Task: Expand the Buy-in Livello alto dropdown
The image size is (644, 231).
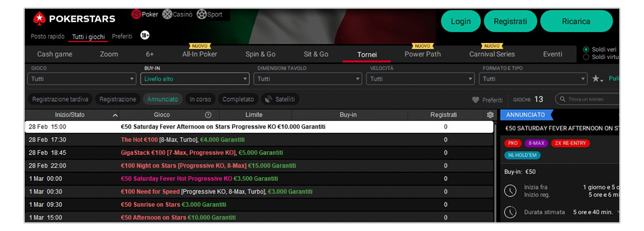Action: click(195, 79)
